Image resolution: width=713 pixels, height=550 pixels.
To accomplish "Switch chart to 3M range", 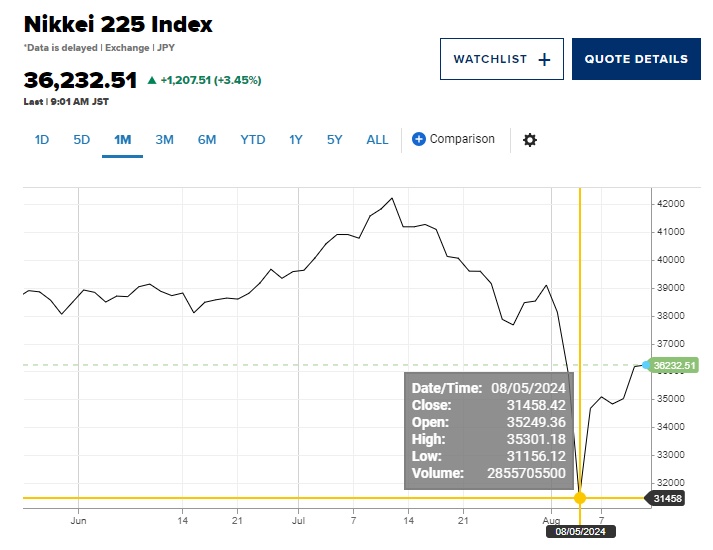I will [x=164, y=140].
